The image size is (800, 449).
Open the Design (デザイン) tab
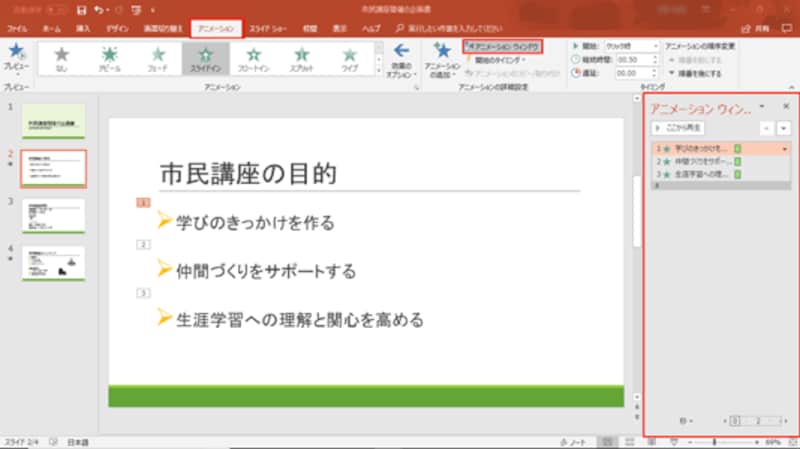coord(117,29)
